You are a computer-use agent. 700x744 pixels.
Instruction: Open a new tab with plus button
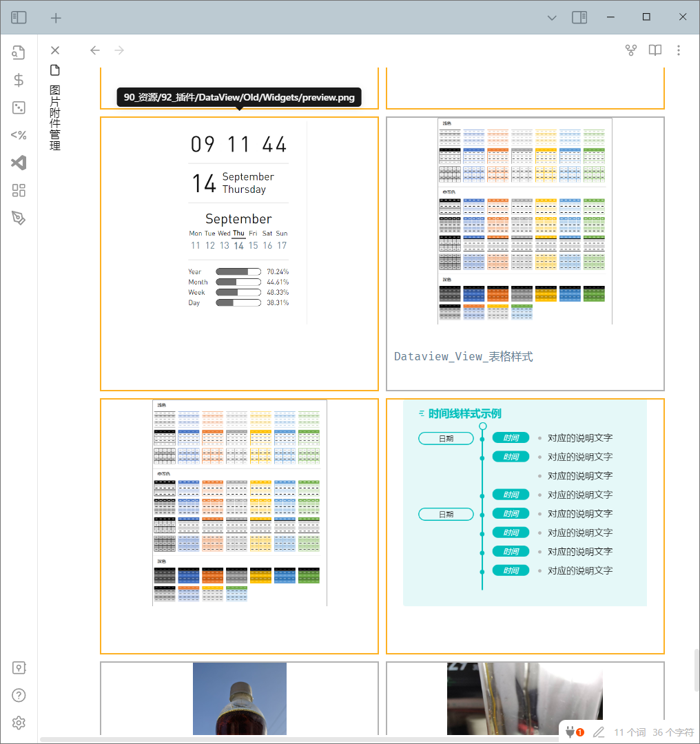click(56, 18)
